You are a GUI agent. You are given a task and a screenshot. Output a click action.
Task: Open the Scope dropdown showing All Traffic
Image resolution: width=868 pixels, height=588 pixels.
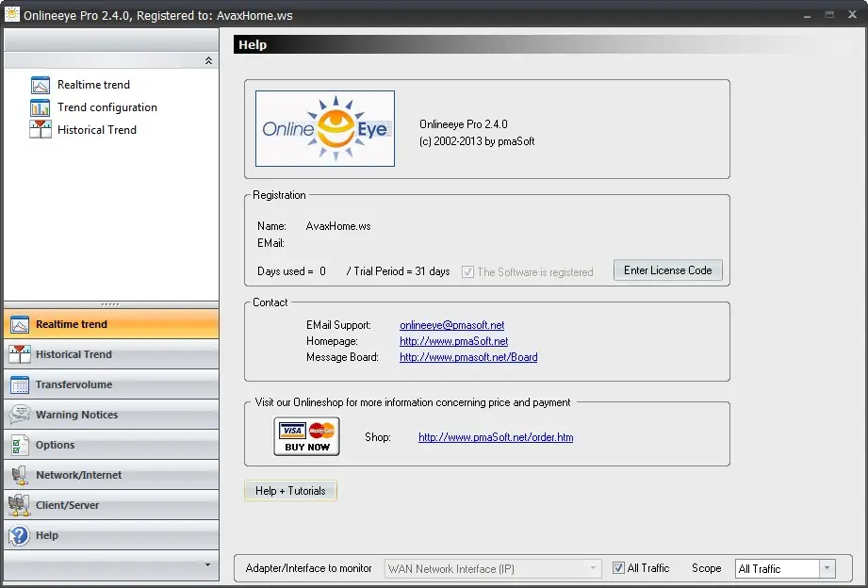coord(785,568)
